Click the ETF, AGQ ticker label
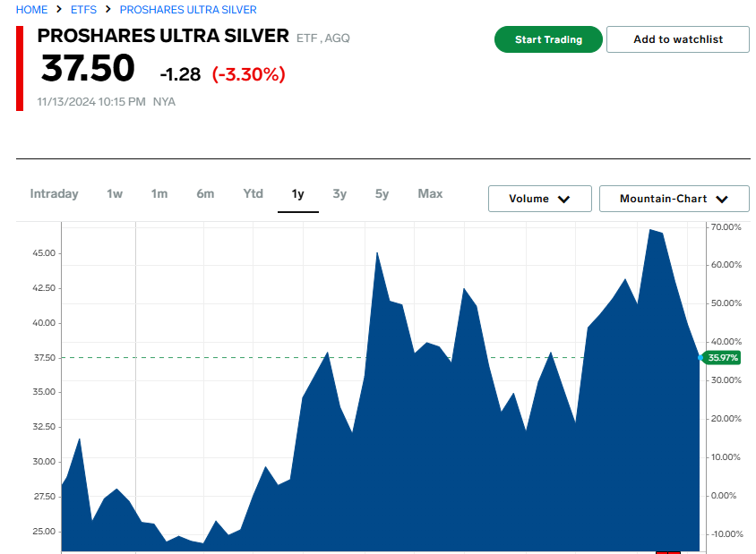Screen dimensions: 756x554 pos(323,38)
